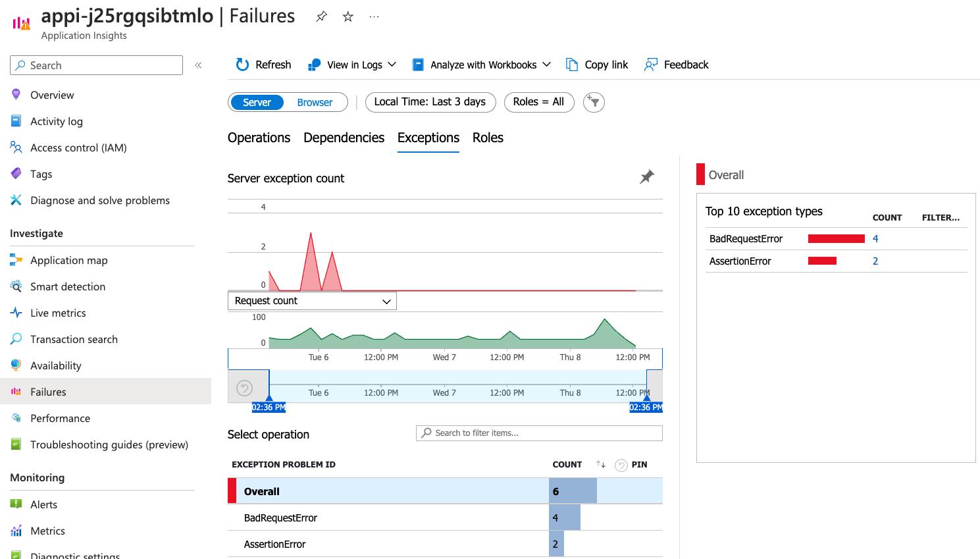Open the more options ellipsis in title
The image size is (980, 559).
pos(374,16)
